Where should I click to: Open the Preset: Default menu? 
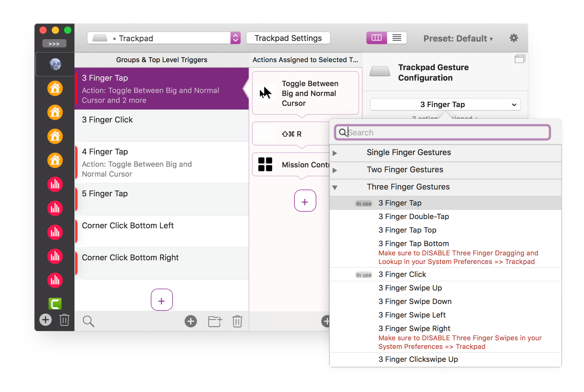click(x=458, y=38)
